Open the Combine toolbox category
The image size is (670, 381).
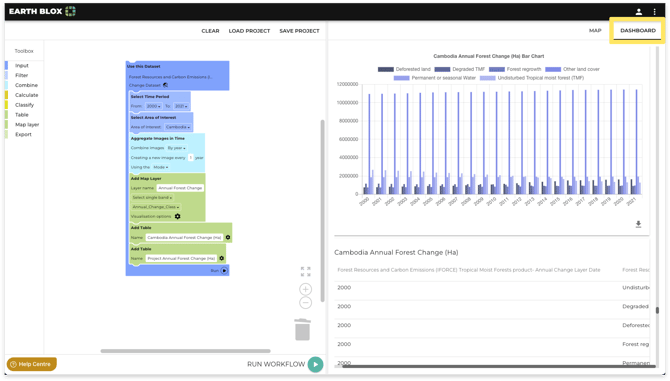(26, 85)
